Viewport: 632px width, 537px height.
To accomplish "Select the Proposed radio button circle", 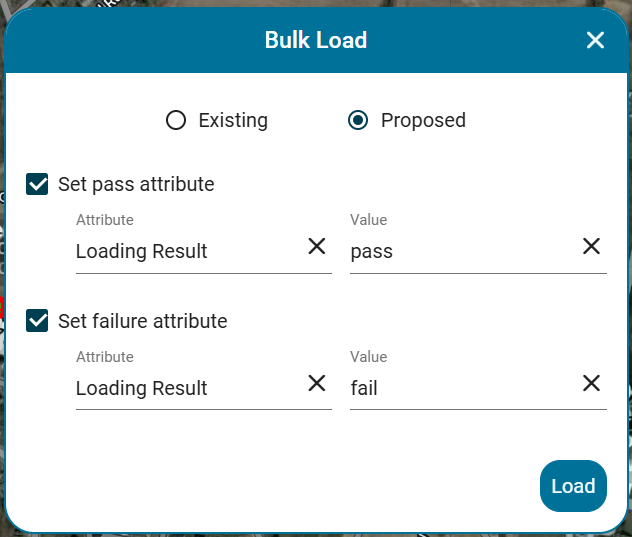I will [x=358, y=120].
